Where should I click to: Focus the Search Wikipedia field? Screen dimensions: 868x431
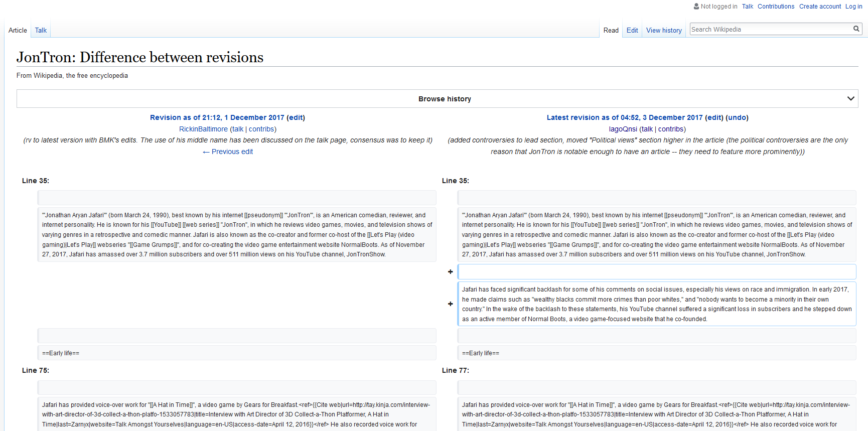pyautogui.click(x=771, y=29)
